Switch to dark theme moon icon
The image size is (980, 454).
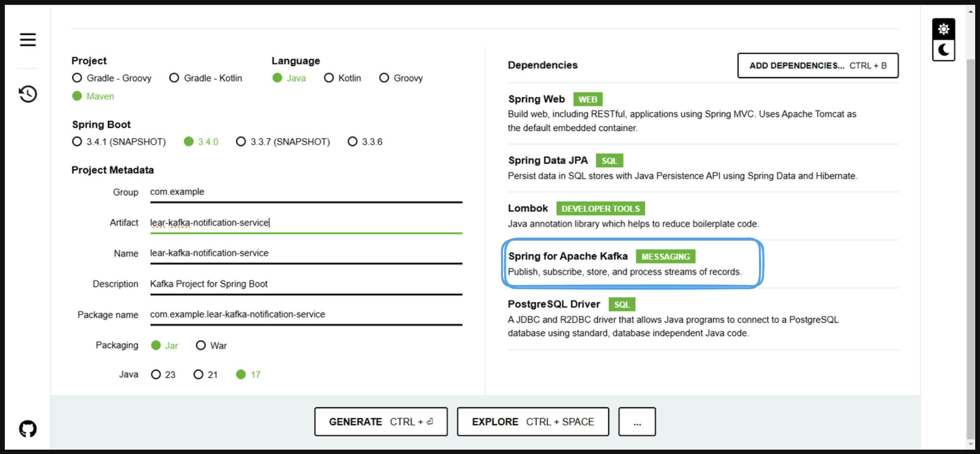pos(943,50)
